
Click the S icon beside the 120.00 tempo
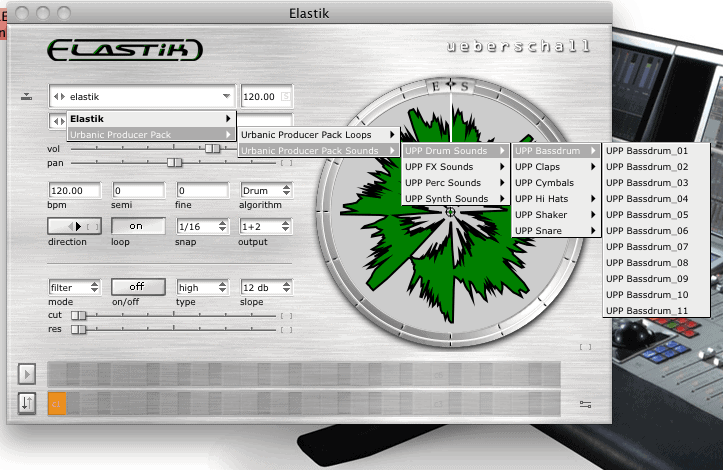point(285,97)
